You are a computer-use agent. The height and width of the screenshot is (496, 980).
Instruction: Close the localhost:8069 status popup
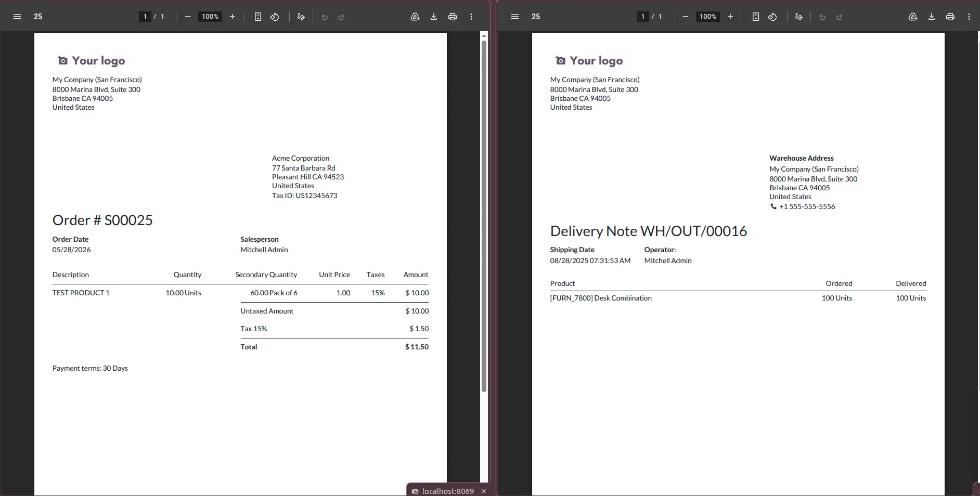[x=484, y=491]
